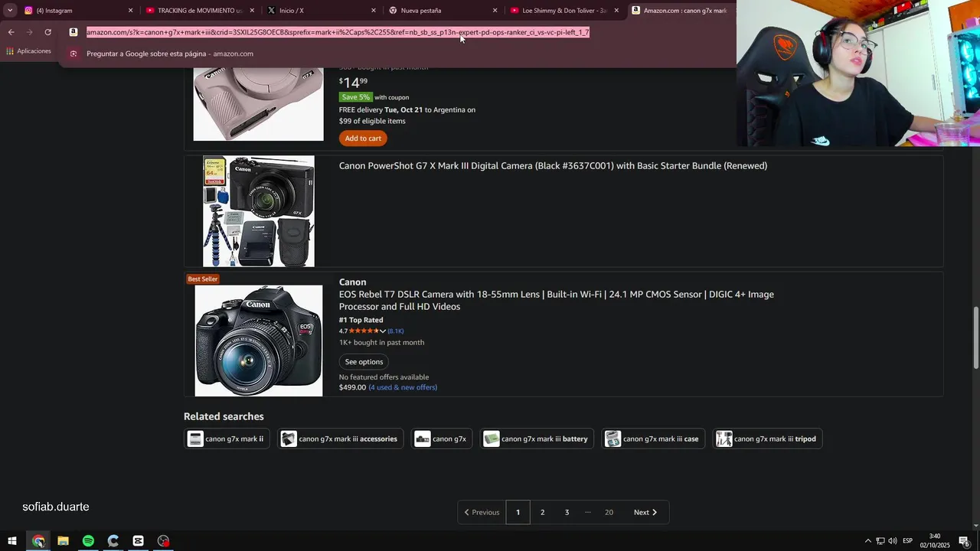Open the tab search dropdown arrow
This screenshot has width=980, height=551.
[10, 11]
